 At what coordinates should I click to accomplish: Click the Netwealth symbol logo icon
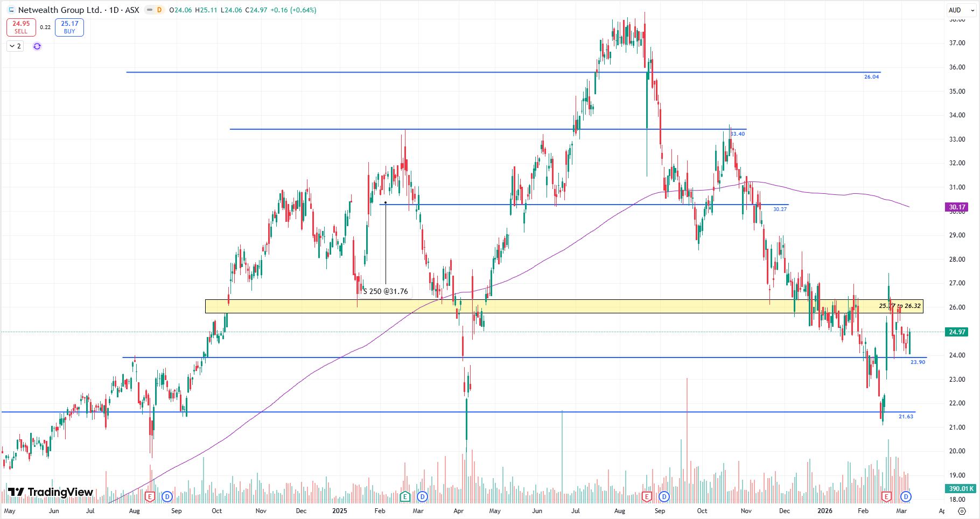(11, 10)
